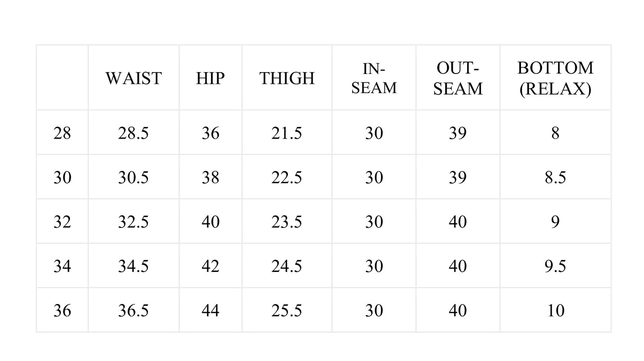Click the BOTTOM (RELAX) header
The height and width of the screenshot is (361, 644).
point(555,78)
